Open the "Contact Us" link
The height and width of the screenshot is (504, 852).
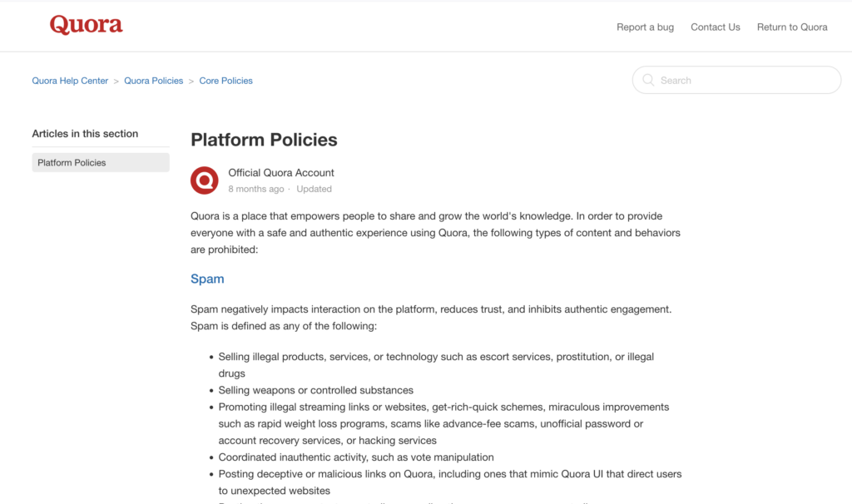(x=715, y=27)
